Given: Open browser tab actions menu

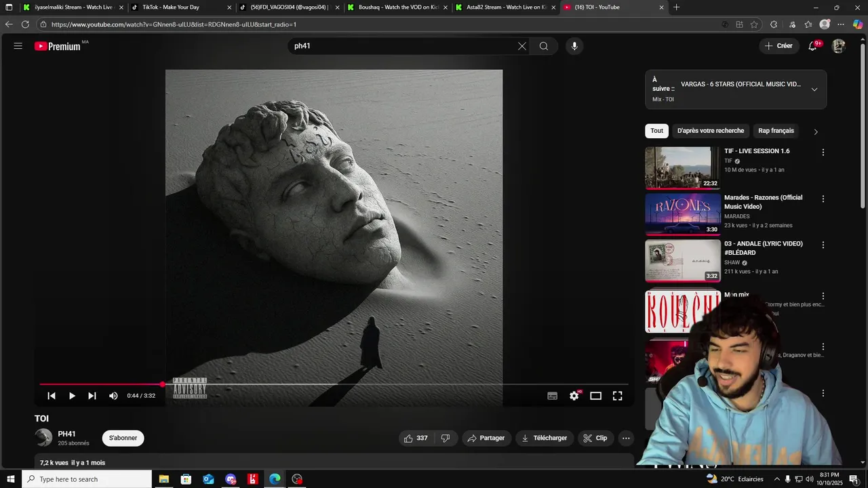Looking at the screenshot, I should click(x=9, y=7).
